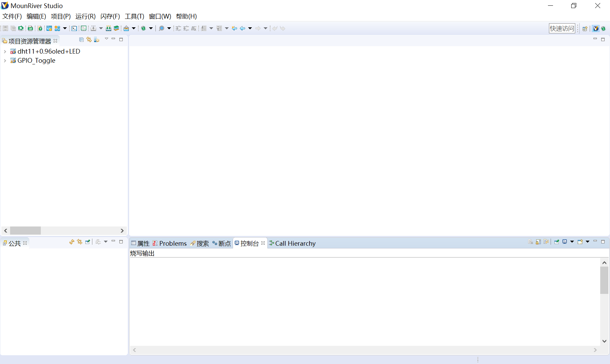Click the console vertical scrollbar thumb

click(604, 280)
